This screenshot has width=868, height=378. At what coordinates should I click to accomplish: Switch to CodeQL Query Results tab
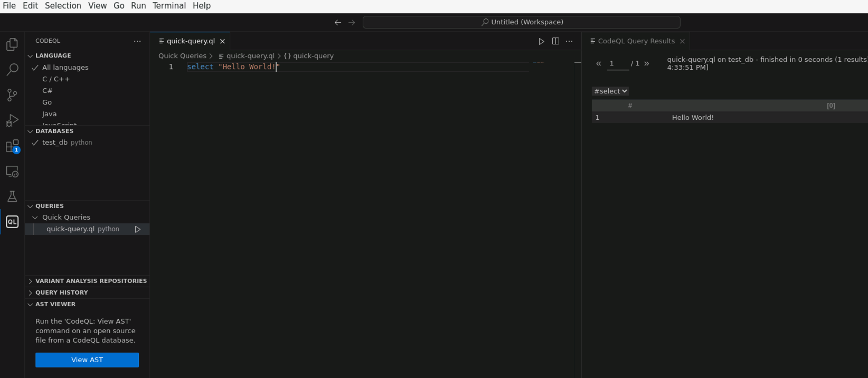[x=636, y=41]
